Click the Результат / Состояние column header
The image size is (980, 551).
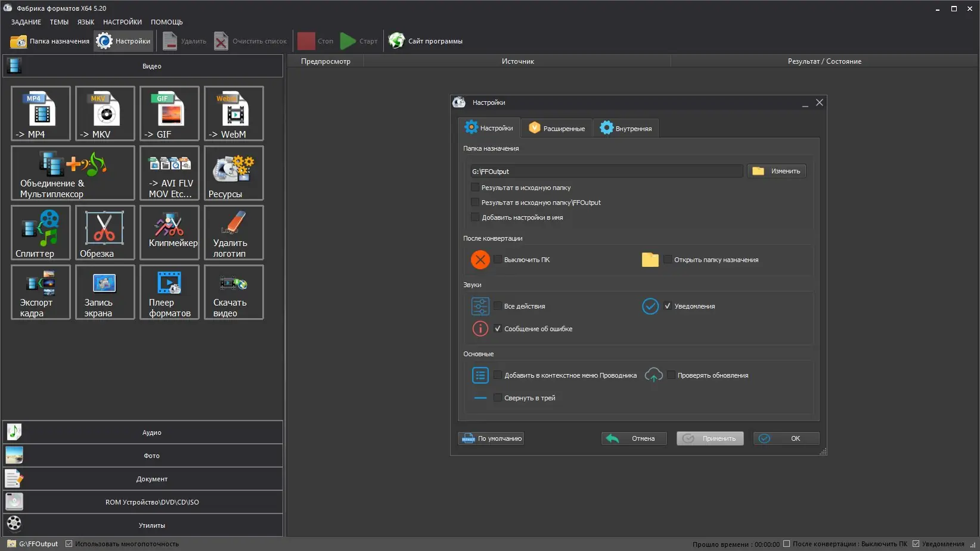pos(824,61)
